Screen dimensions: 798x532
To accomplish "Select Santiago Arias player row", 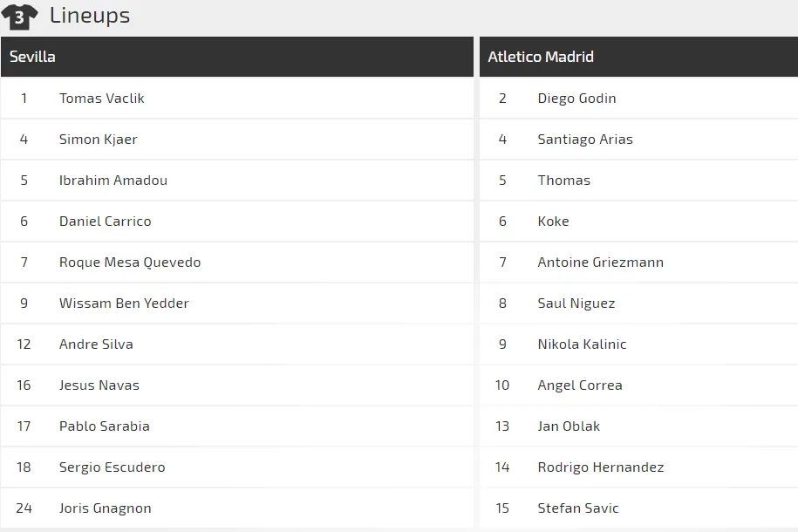I will (x=585, y=140).
